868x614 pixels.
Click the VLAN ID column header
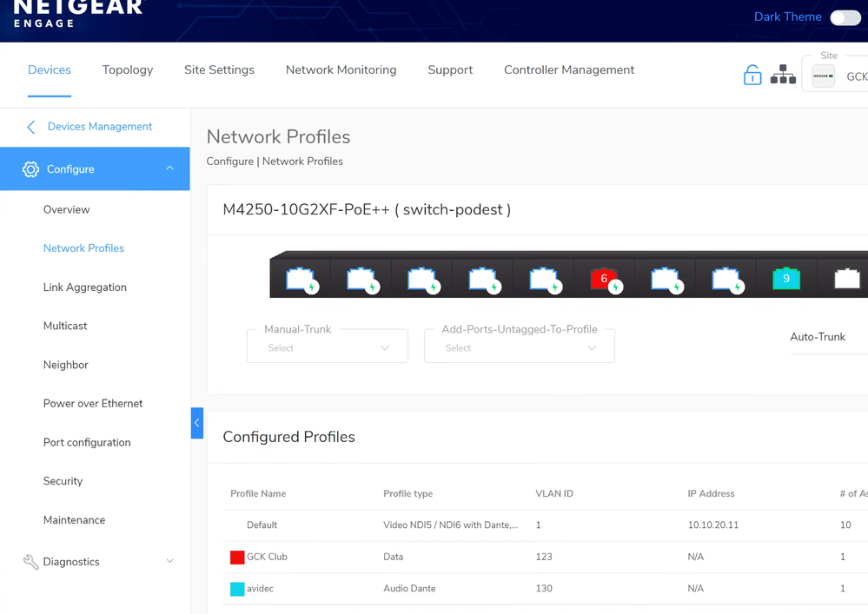(554, 494)
